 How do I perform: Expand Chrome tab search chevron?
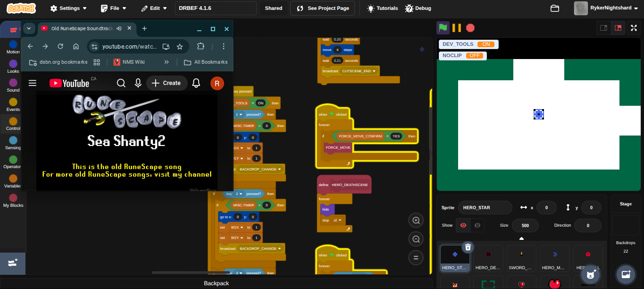[x=29, y=28]
